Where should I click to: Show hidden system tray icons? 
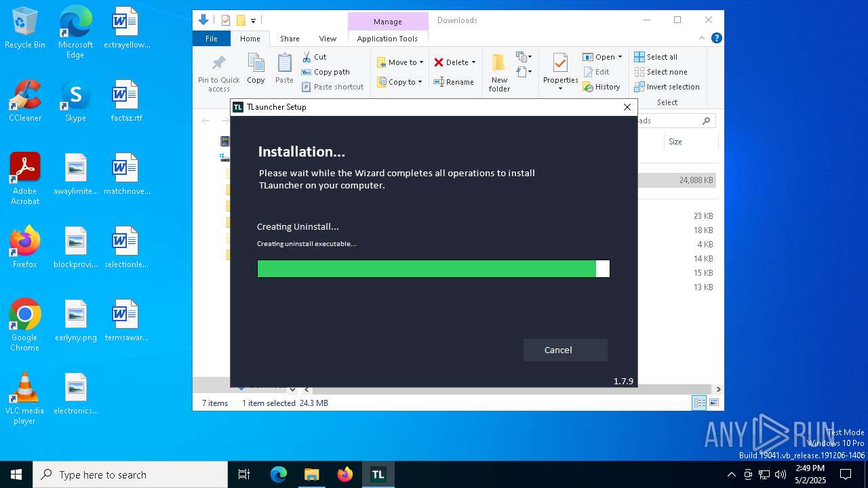pyautogui.click(x=731, y=474)
